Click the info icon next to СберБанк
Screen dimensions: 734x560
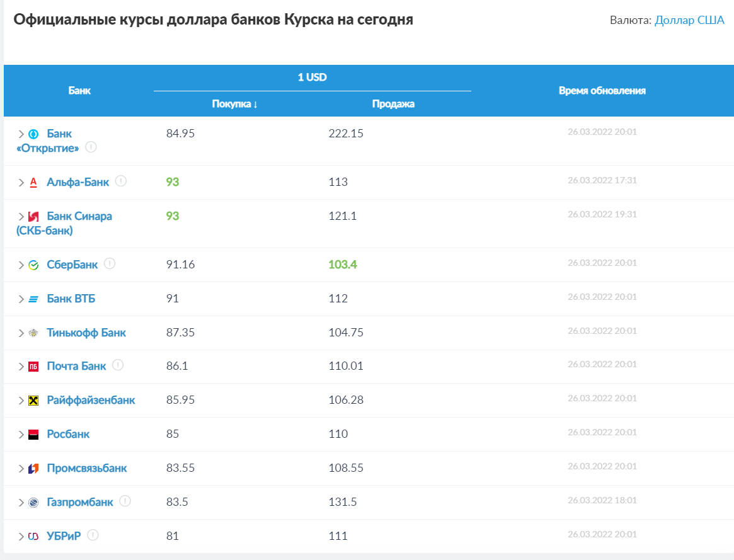click(x=110, y=264)
